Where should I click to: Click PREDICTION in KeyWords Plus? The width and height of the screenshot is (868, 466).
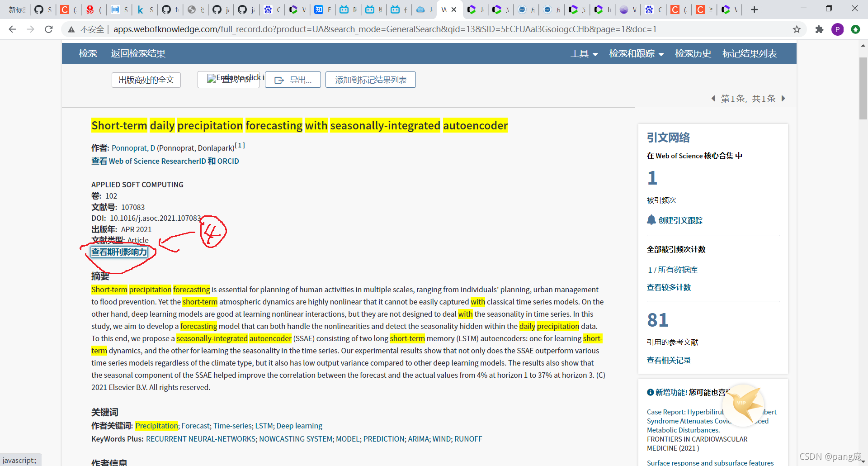point(384,439)
